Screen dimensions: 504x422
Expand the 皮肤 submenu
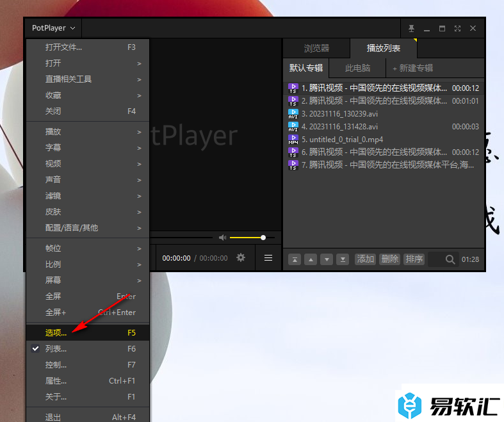click(x=88, y=212)
